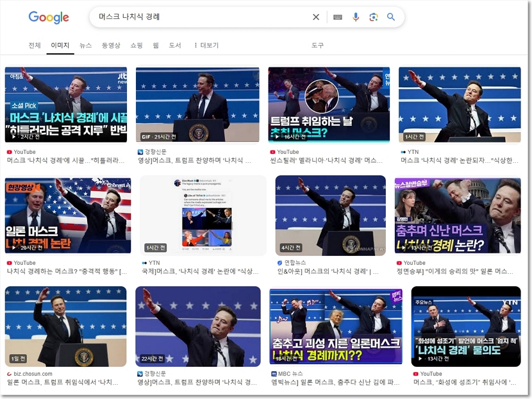
Task: Click YTN source icon under tweet screenshot
Action: [x=144, y=263]
